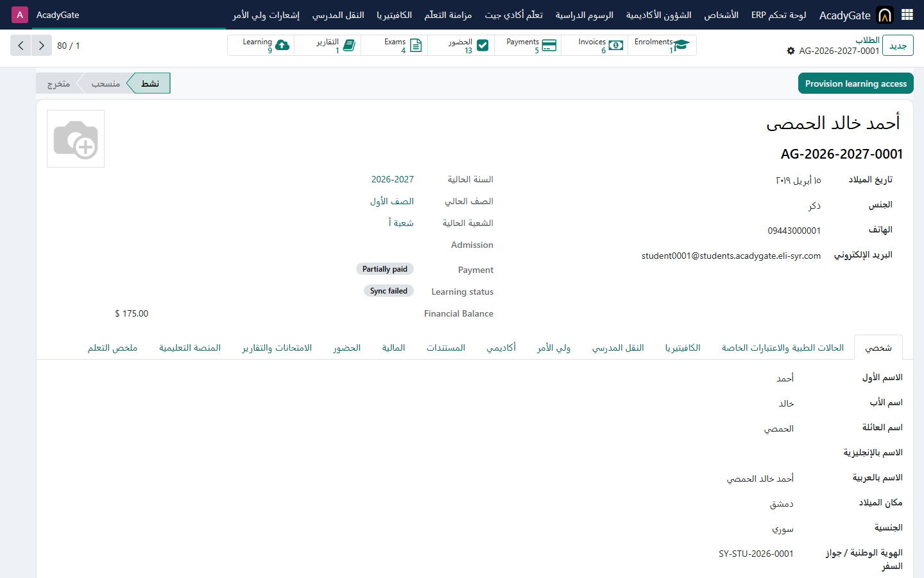Viewport: 924px width, 578px height.
Task: Open the تعلّم أكادي جيت menu
Action: point(514,15)
